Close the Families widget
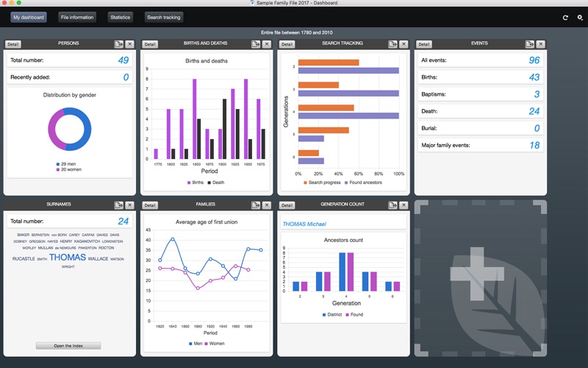This screenshot has width=588, height=368. 267,205
